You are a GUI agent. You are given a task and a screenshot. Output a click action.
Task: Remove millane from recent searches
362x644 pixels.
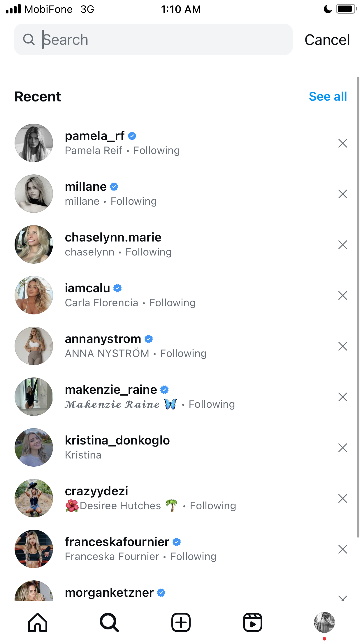(x=343, y=194)
